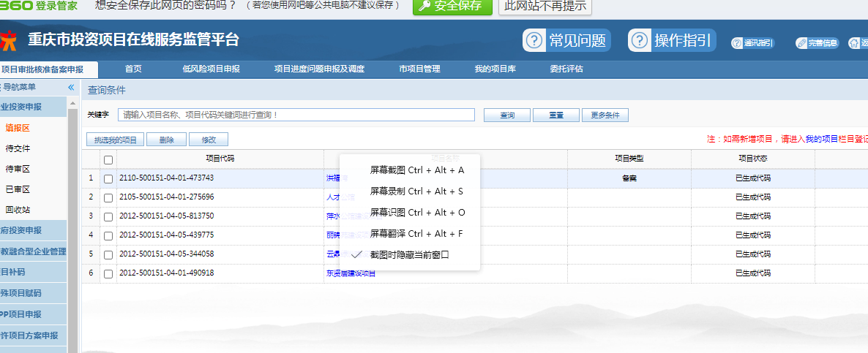The image size is (868, 353).
Task: Select 屏幕翻译 in the context menu
Action: (416, 234)
